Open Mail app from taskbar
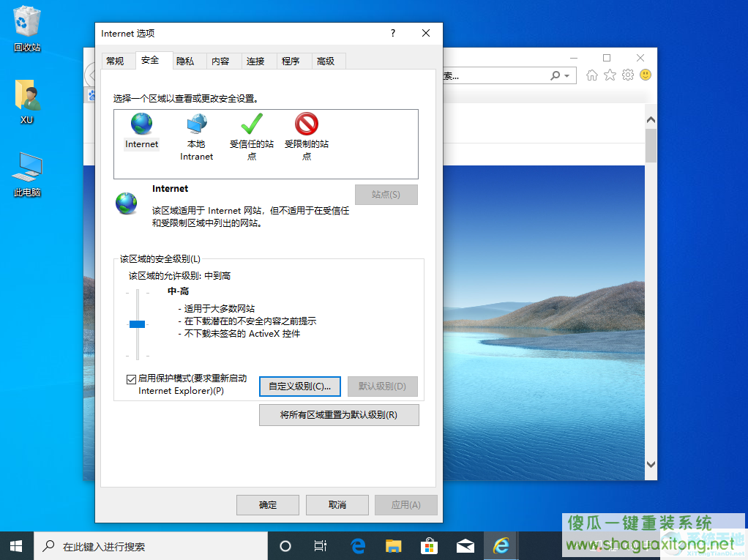This screenshot has width=748, height=560. [465, 545]
